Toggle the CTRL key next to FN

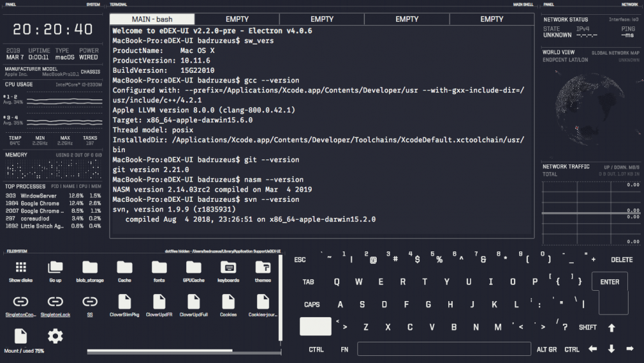[316, 349]
